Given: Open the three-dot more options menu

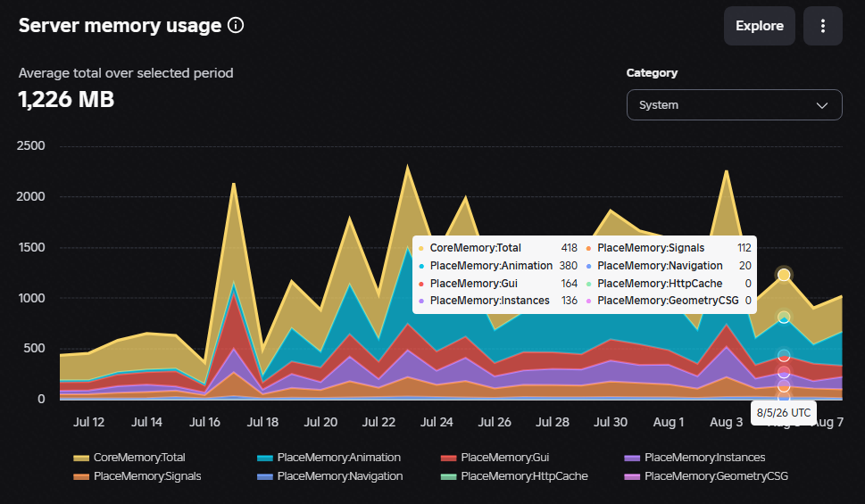Looking at the screenshot, I should (x=822, y=26).
